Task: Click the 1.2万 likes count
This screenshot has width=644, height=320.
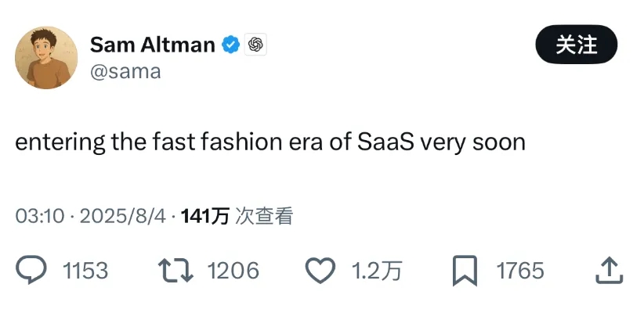Action: [x=376, y=271]
